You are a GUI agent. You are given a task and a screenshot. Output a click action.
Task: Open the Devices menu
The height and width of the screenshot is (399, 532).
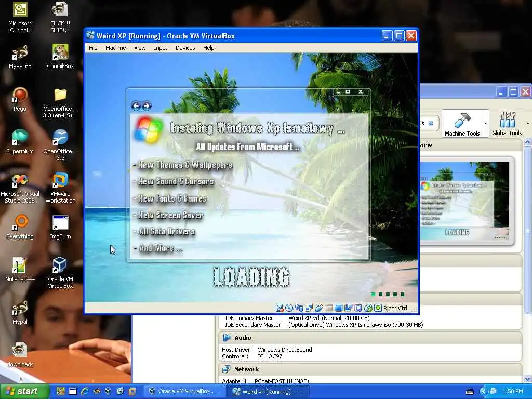coord(185,48)
